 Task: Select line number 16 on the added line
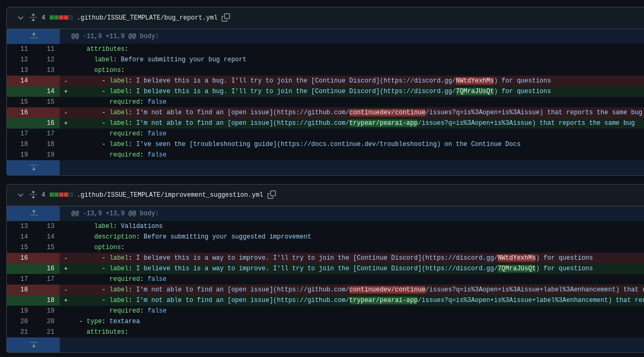(x=50, y=122)
